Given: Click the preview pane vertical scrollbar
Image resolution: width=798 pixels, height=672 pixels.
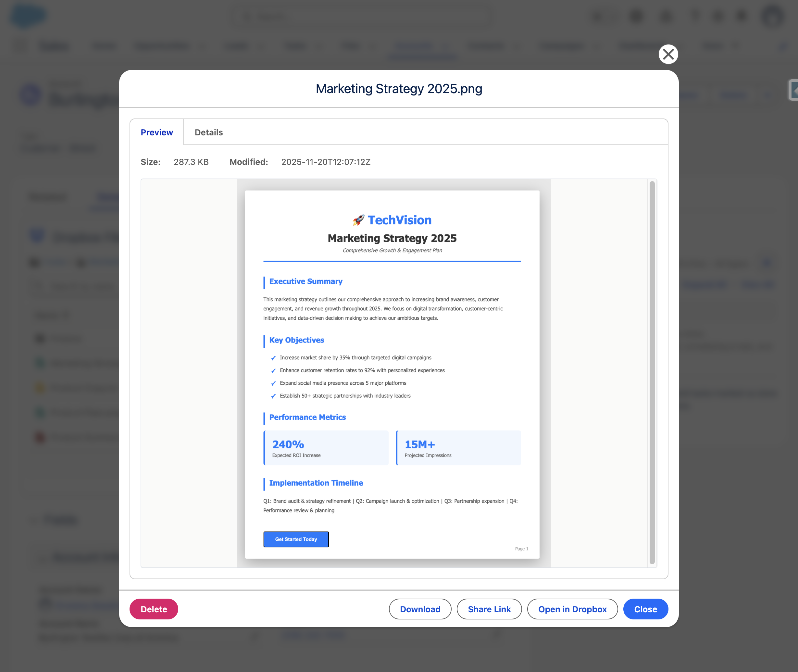Looking at the screenshot, I should tap(652, 373).
